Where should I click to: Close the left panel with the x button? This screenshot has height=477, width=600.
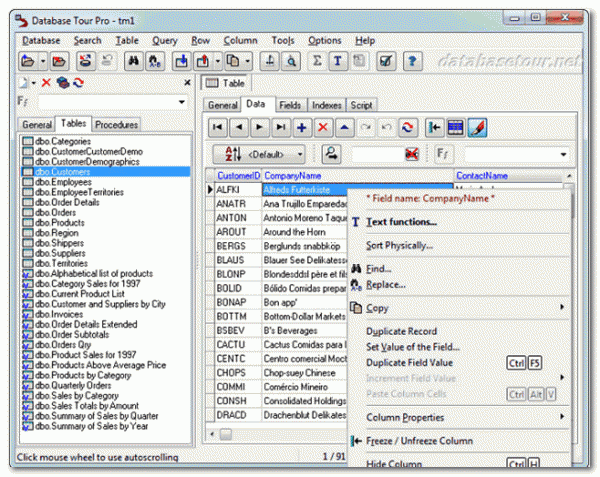pyautogui.click(x=187, y=82)
